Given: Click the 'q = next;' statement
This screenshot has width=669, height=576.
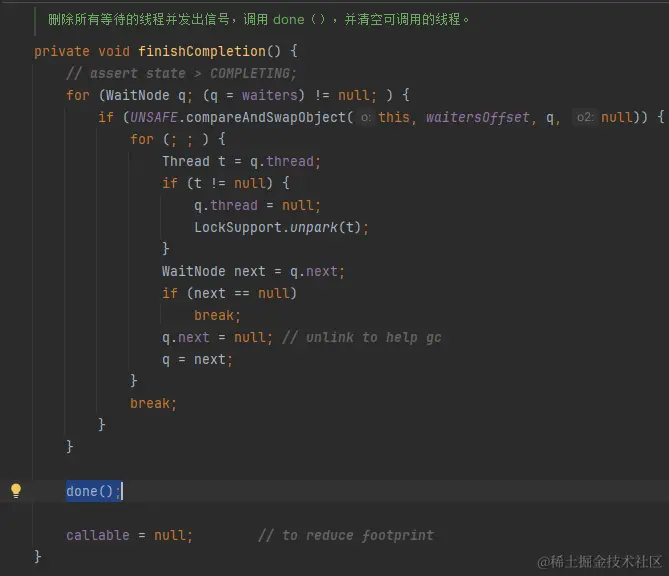Looking at the screenshot, I should coord(197,359).
